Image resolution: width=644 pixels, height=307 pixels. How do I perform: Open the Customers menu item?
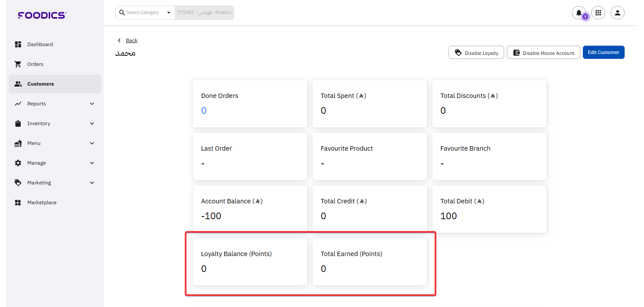point(40,84)
